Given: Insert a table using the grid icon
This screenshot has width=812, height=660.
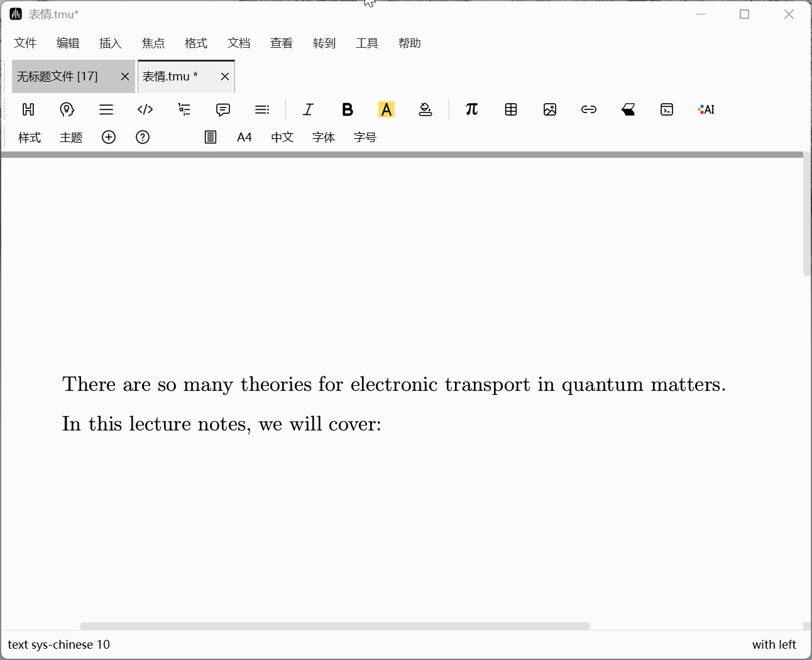Looking at the screenshot, I should [x=511, y=109].
